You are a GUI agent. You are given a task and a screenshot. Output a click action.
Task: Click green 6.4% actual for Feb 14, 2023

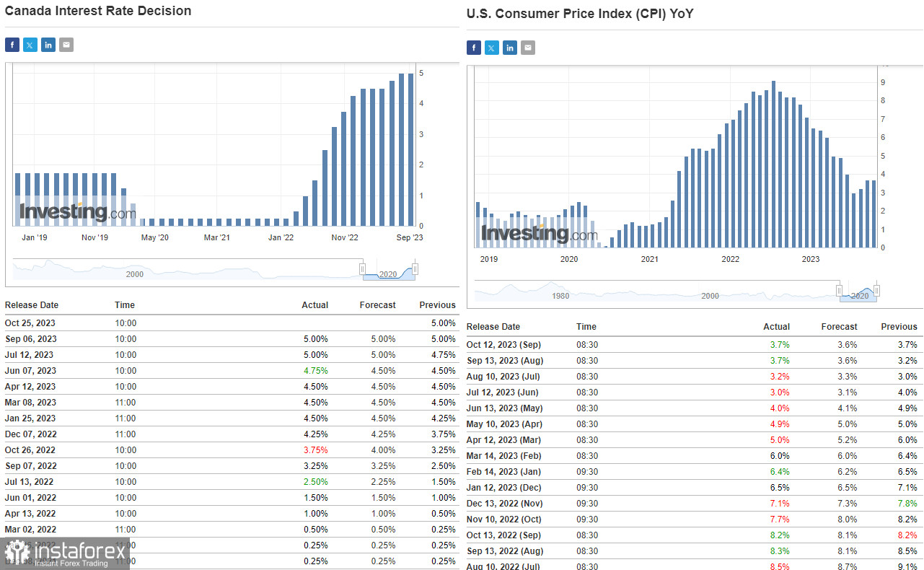780,472
